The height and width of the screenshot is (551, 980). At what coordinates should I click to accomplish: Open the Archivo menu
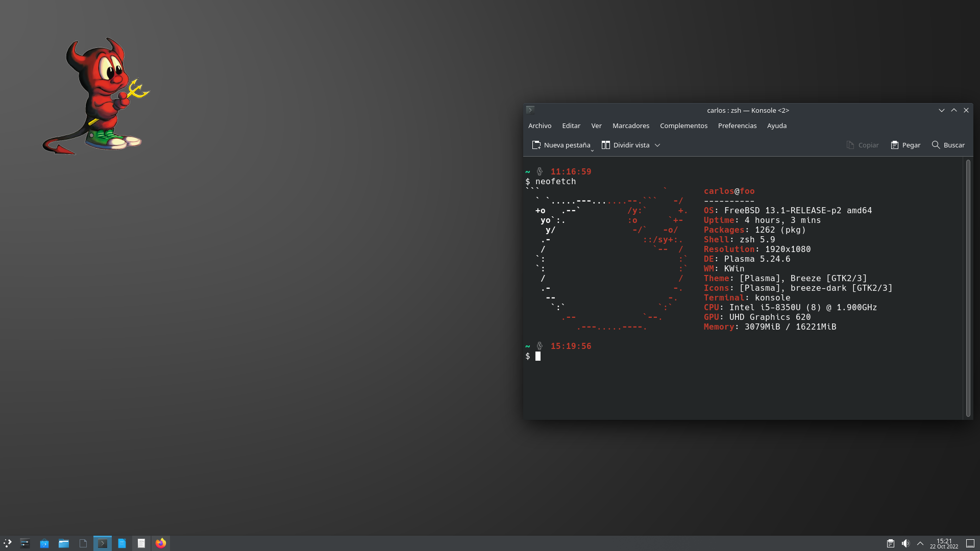coord(540,126)
